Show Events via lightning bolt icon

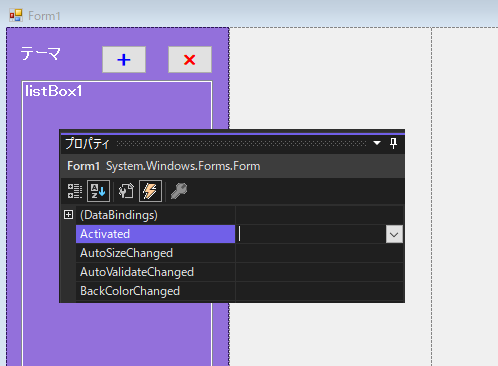tap(150, 191)
